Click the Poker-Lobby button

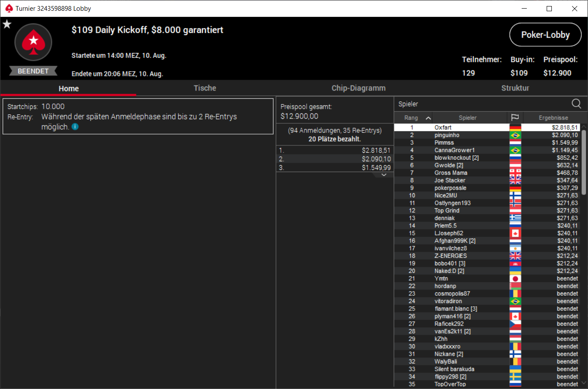tap(545, 35)
